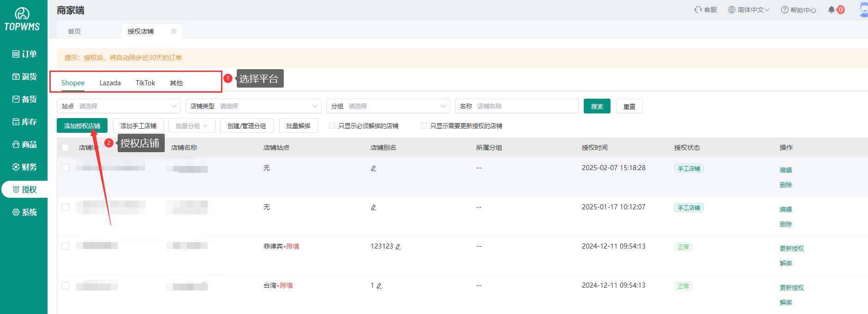Open the user avatar in the top-right corner
The height and width of the screenshot is (314, 868).
point(863,10)
